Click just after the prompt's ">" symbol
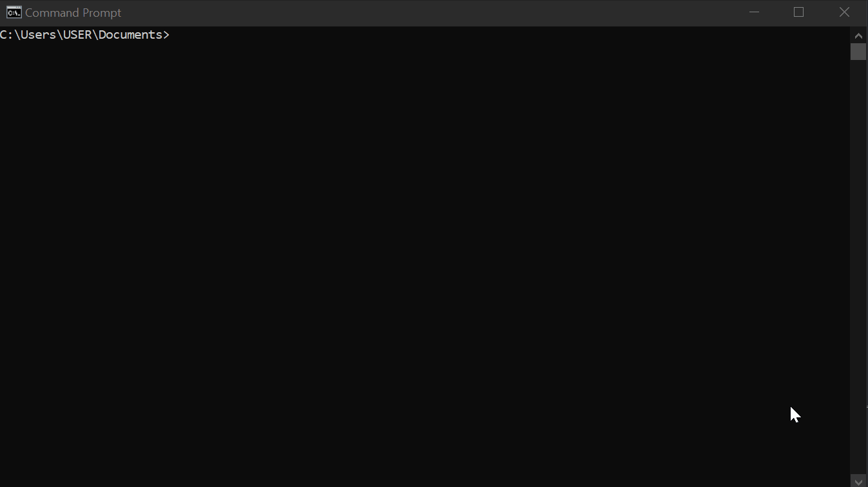This screenshot has height=487, width=868. pyautogui.click(x=173, y=35)
